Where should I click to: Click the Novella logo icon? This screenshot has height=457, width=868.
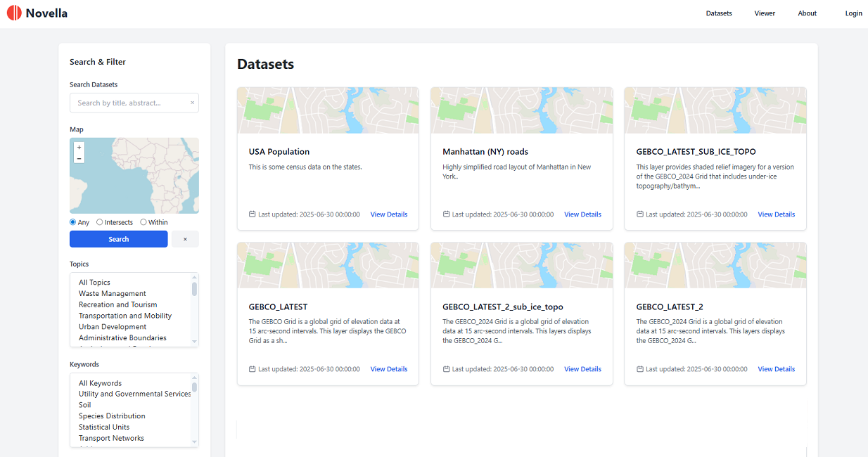tap(14, 13)
